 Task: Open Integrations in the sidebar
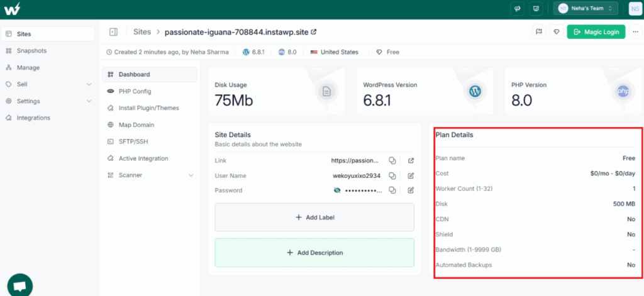click(x=48, y=118)
